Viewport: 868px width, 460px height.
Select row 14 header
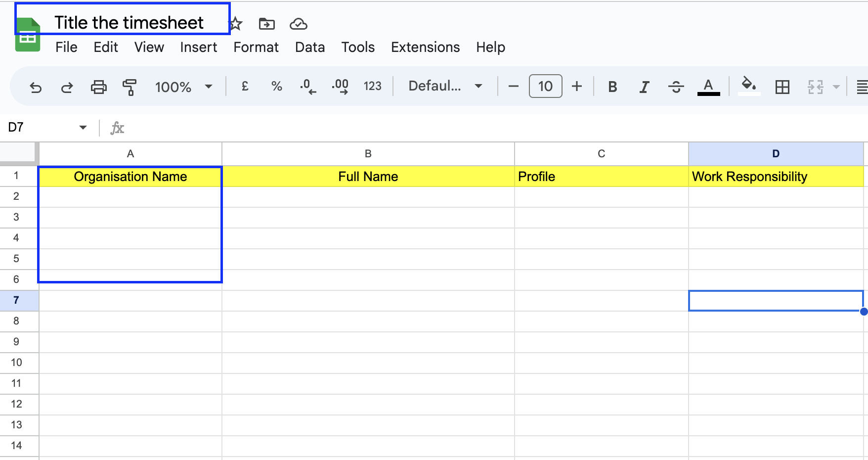[19, 446]
